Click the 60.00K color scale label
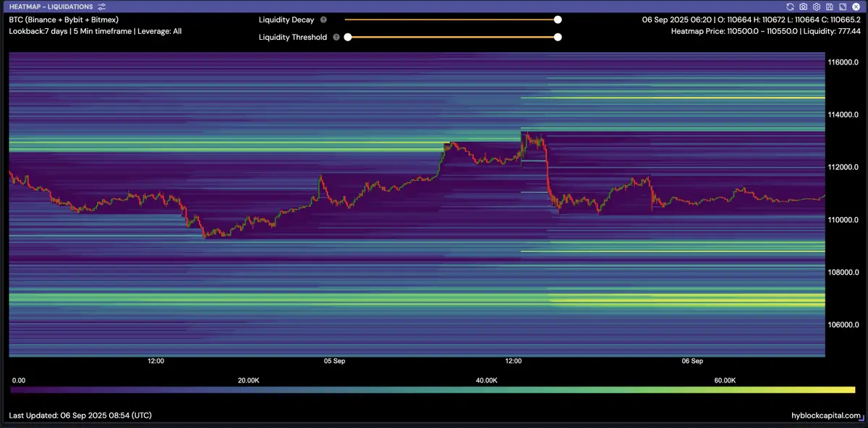The height and width of the screenshot is (428, 868). [x=725, y=380]
